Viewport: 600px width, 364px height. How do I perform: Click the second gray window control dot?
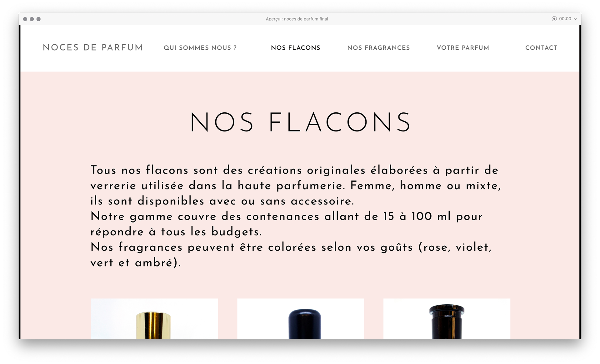tap(32, 19)
